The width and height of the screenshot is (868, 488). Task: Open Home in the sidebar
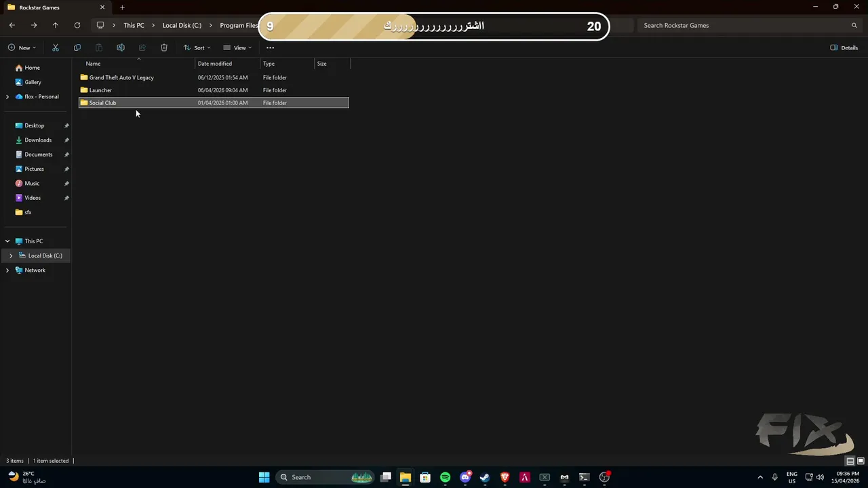click(32, 68)
